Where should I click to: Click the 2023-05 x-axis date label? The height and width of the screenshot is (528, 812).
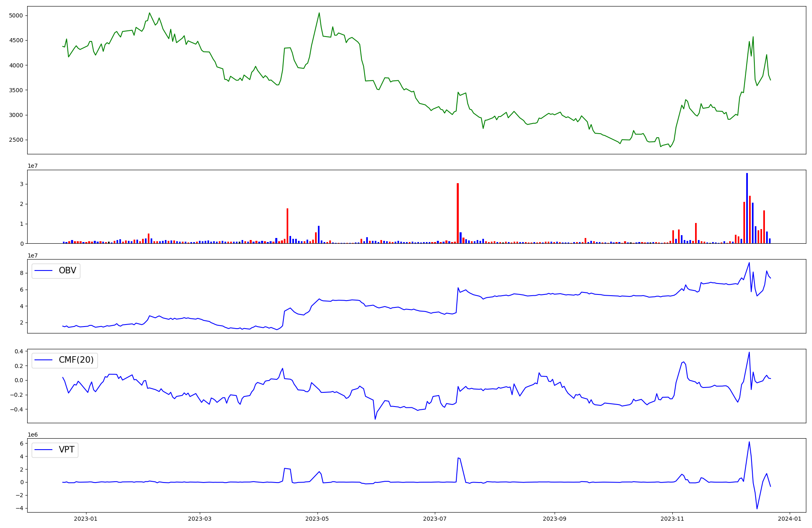[x=317, y=519]
